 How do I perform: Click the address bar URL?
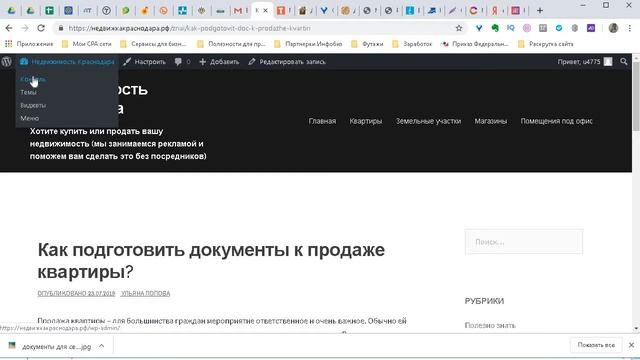pyautogui.click(x=189, y=28)
